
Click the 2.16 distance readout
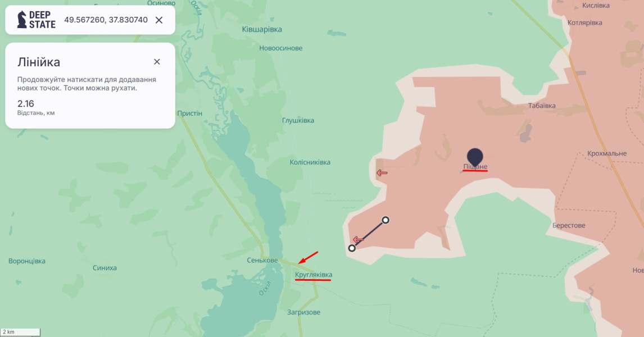(x=25, y=103)
